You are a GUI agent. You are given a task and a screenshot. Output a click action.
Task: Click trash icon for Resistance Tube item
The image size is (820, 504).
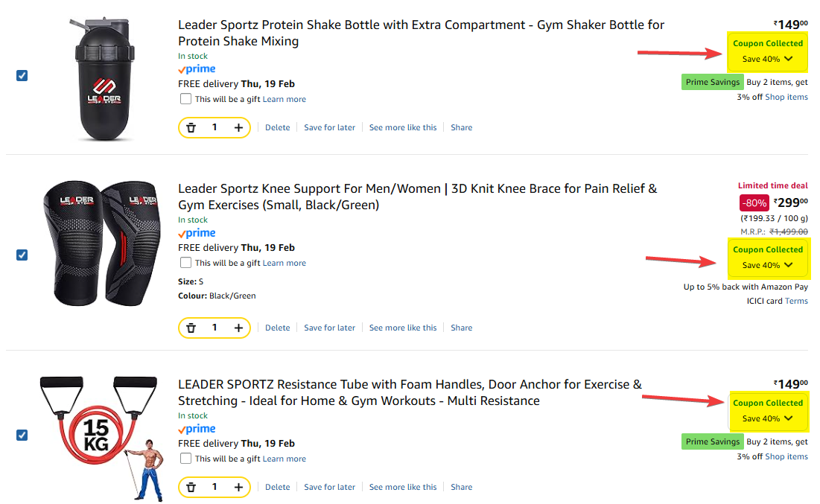[191, 488]
